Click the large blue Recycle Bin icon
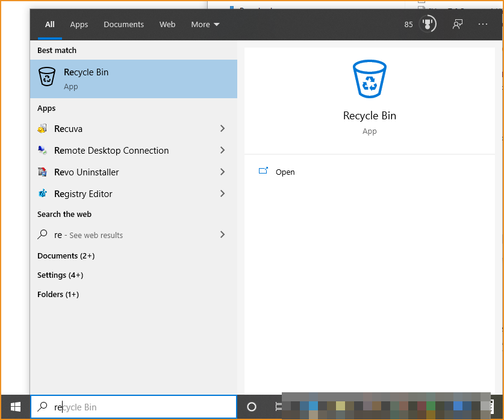504x420 pixels. (x=370, y=79)
